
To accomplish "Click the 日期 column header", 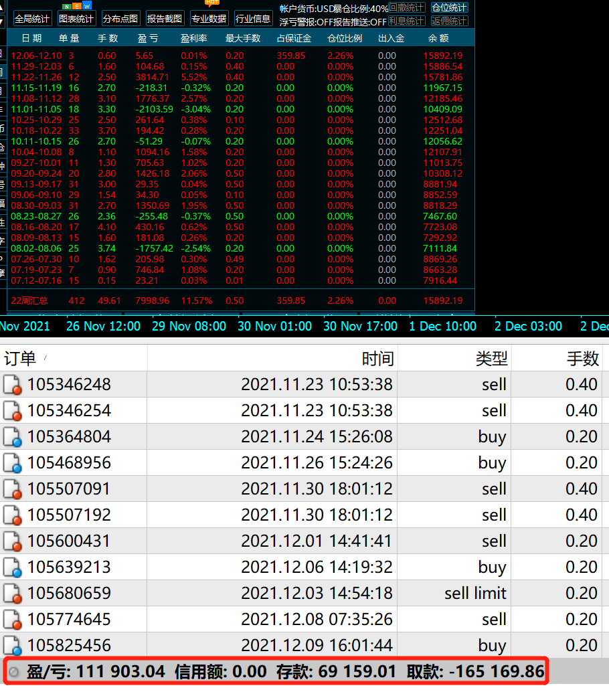I will [x=31, y=38].
